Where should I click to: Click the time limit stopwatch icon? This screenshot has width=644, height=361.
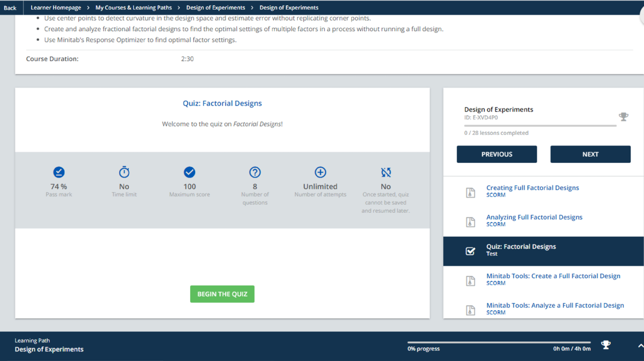124,172
